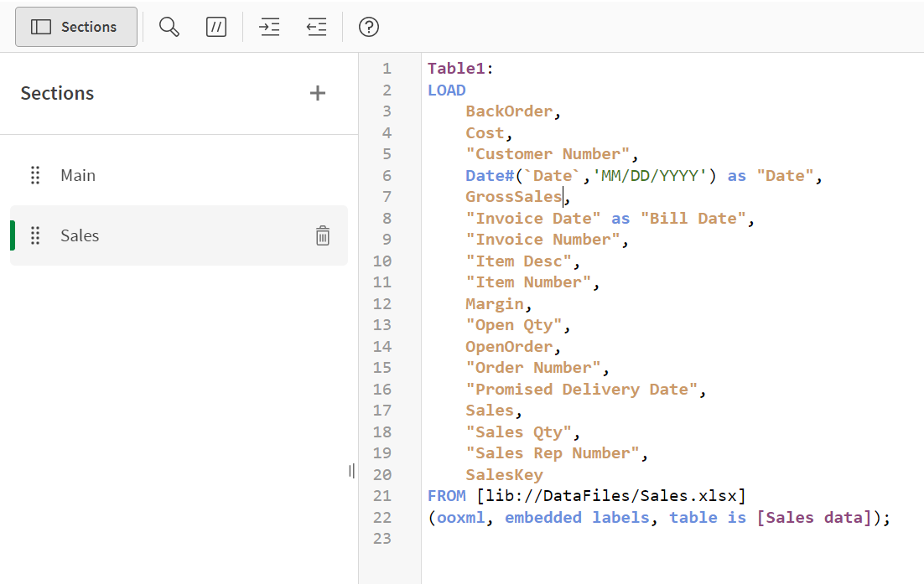Click the ooxml keyword on line 22
This screenshot has height=584, width=924.
pyautogui.click(x=461, y=518)
